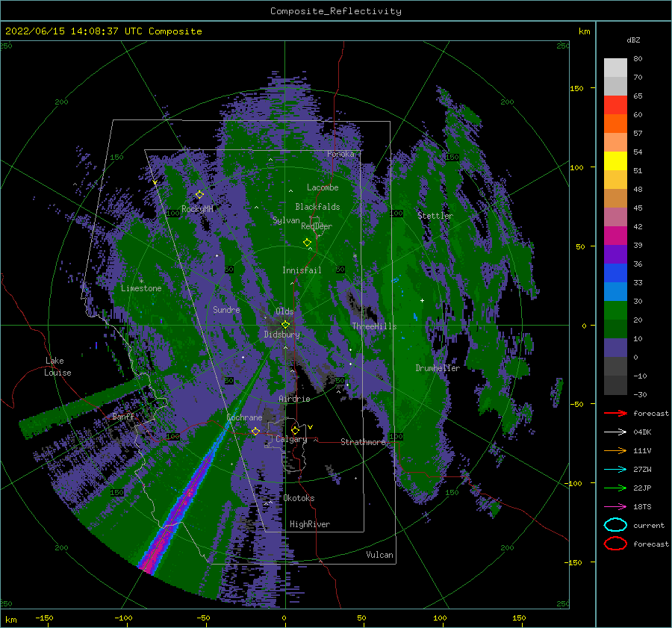The image size is (672, 628).
Task: Select the light gray 70-80 dBZ swatch
Action: (x=615, y=68)
